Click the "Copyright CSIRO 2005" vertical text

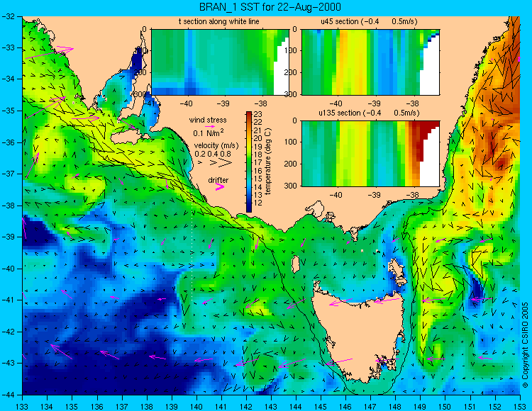[x=525, y=345]
